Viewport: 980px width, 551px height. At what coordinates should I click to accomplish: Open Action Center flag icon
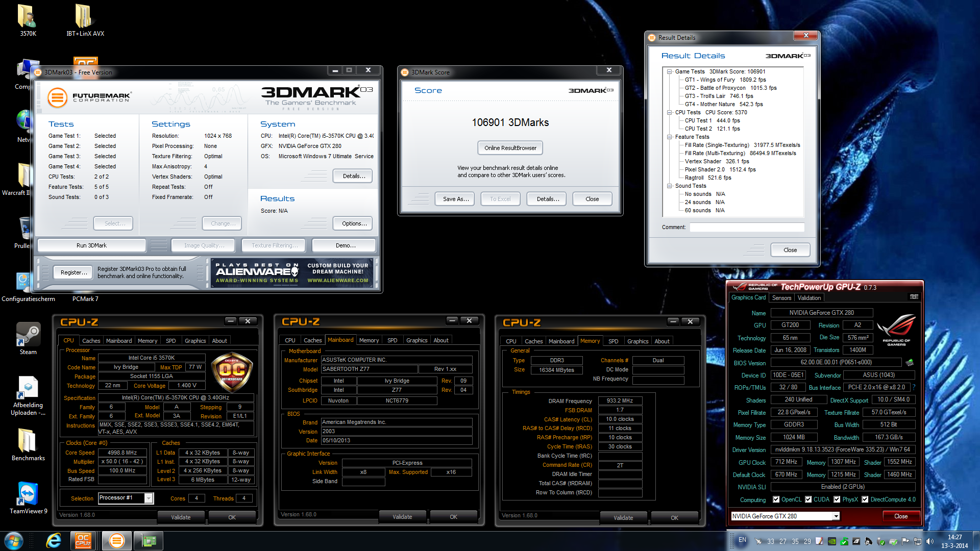(x=905, y=541)
